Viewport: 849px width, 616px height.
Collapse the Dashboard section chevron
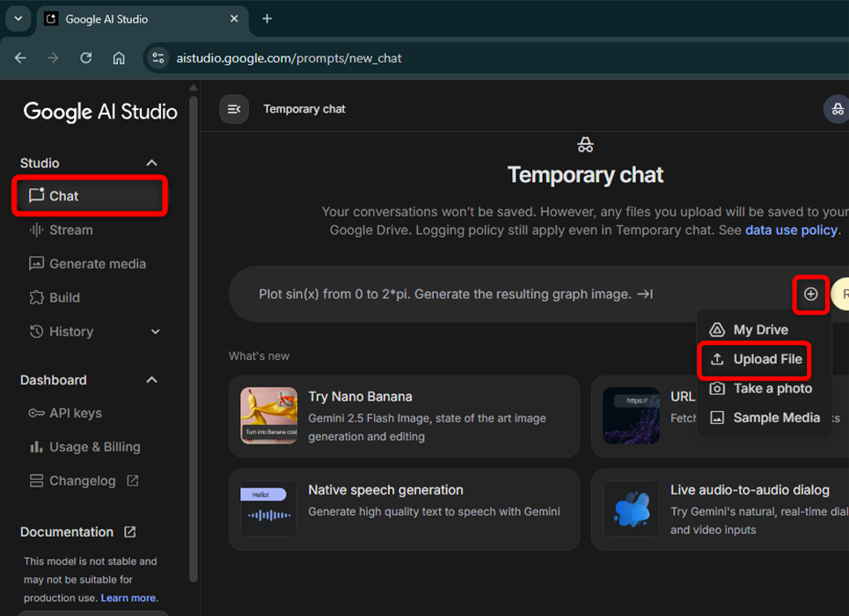pos(151,380)
